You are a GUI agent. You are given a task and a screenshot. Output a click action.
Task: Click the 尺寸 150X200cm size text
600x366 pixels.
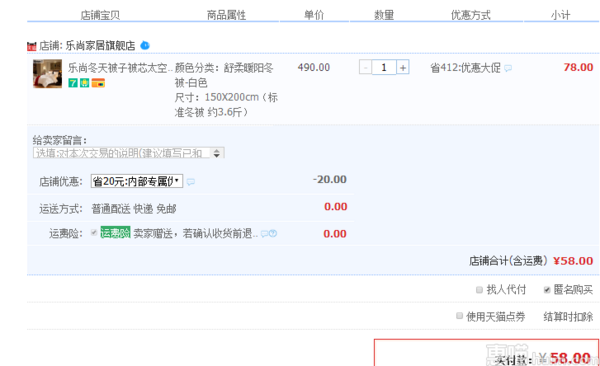[226, 105]
